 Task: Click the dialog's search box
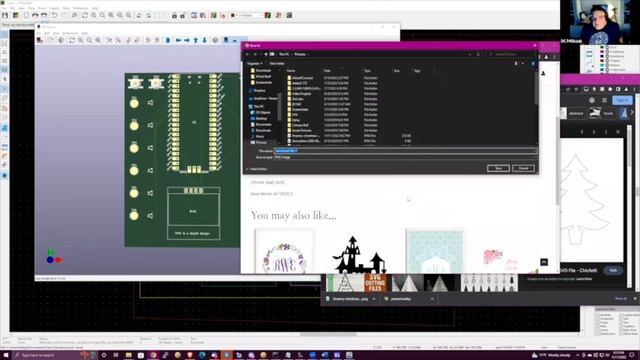(x=510, y=54)
